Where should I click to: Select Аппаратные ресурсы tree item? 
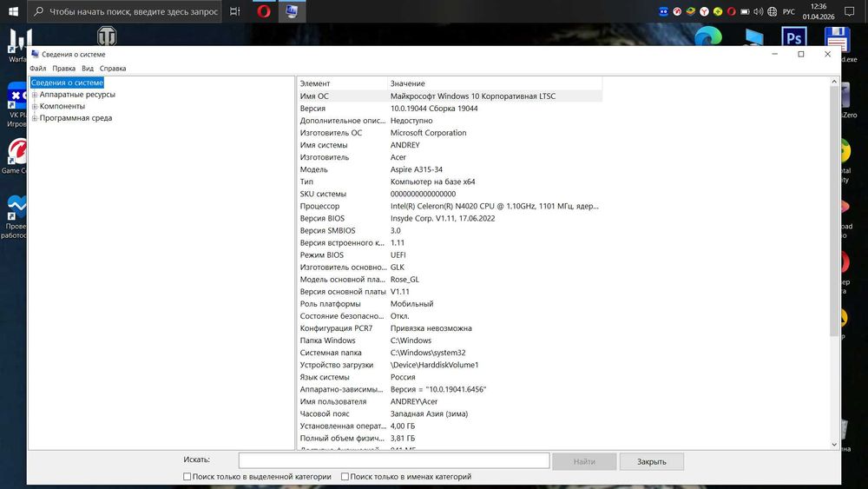coord(77,95)
